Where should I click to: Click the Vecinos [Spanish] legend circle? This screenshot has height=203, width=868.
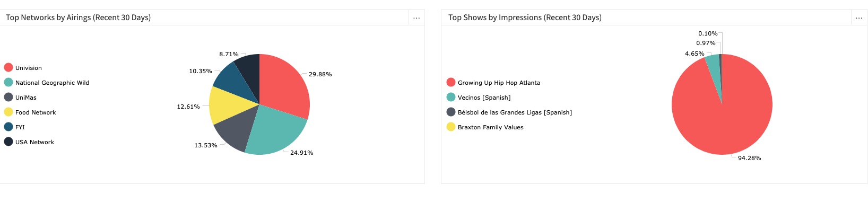point(451,97)
